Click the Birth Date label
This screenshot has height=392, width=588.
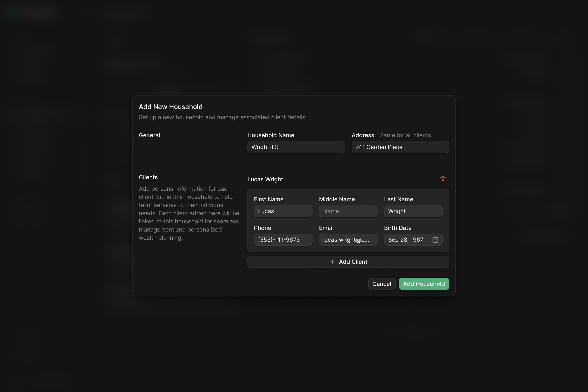[x=398, y=228]
